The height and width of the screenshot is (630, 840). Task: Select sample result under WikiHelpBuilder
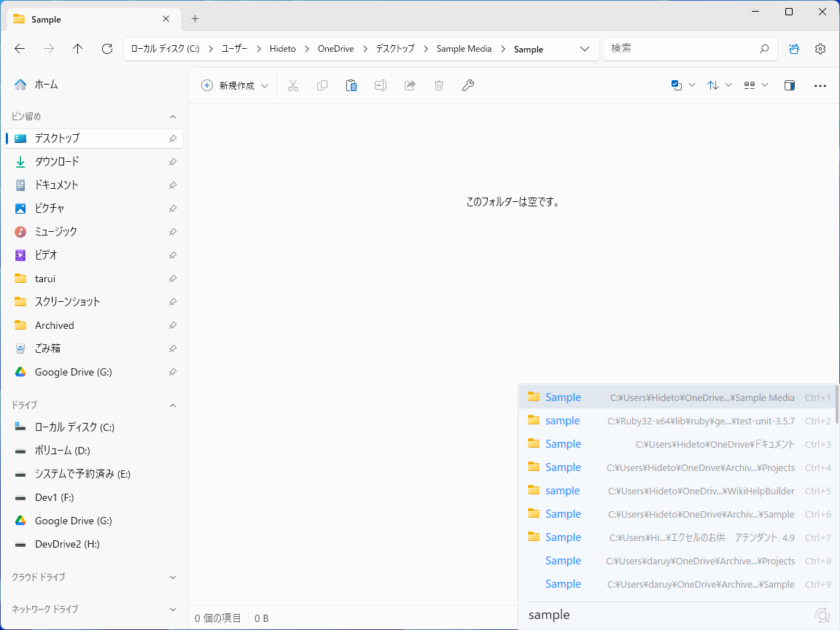pos(677,491)
